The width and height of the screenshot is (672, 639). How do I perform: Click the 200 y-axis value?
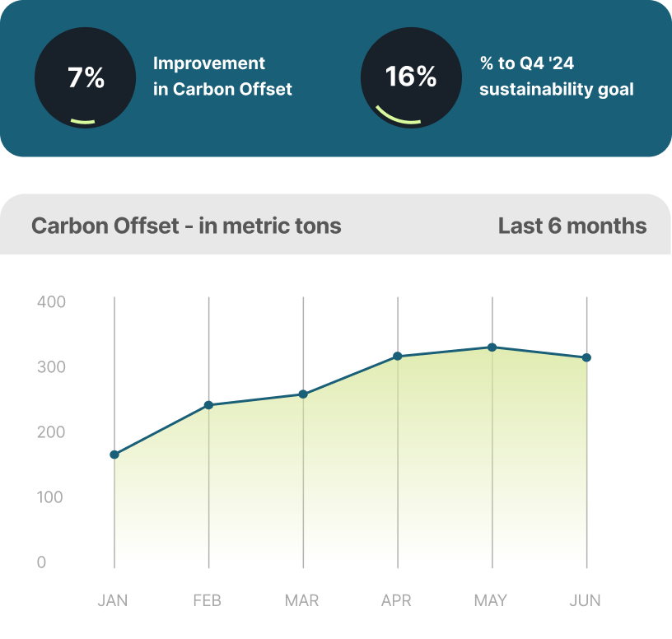pos(51,432)
